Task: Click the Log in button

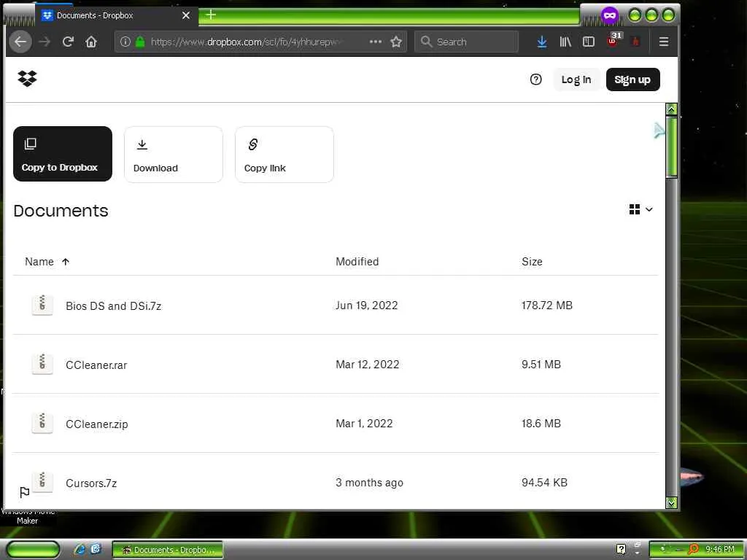Action: point(576,79)
